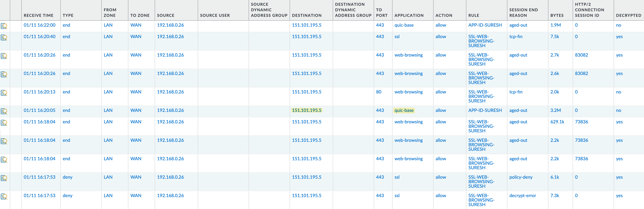Click the APPLICATION column header
Image resolution: width=644 pixels, height=209 pixels.
(409, 15)
